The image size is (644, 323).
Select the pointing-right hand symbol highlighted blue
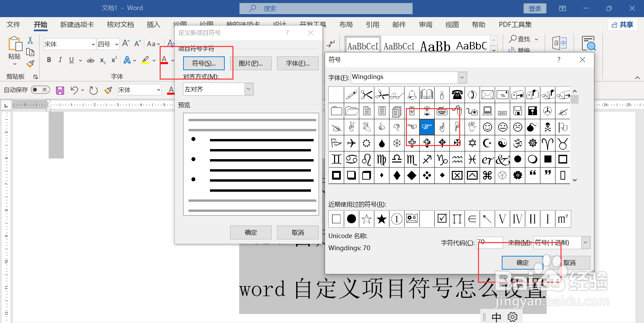tap(427, 127)
